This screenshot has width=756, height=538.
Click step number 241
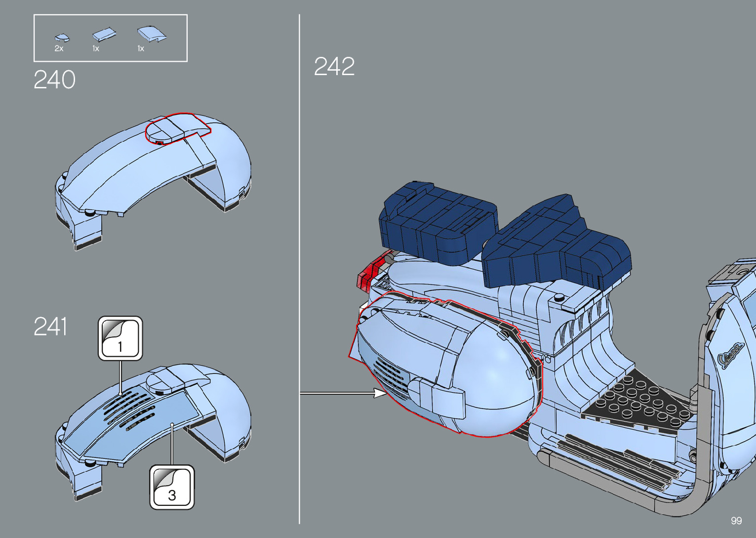50,327
